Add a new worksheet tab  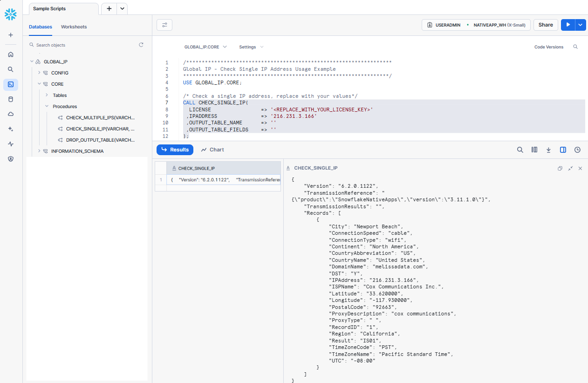click(x=109, y=8)
